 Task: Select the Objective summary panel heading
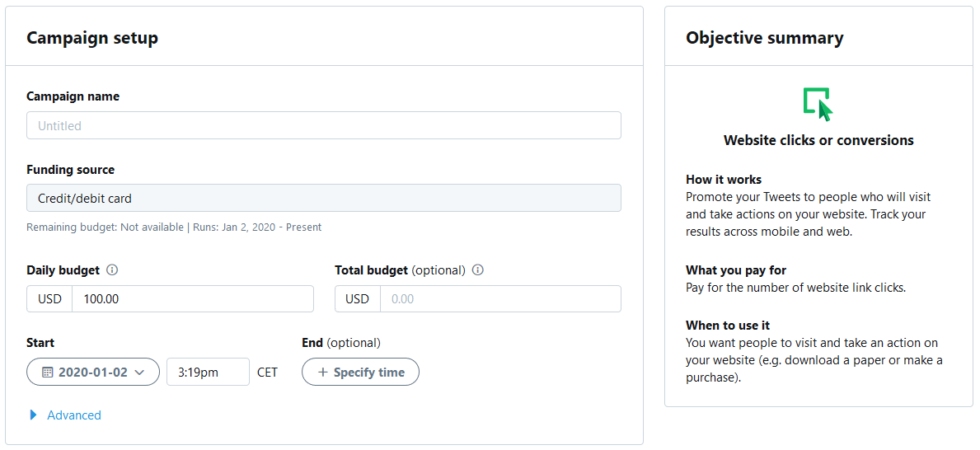(x=764, y=38)
